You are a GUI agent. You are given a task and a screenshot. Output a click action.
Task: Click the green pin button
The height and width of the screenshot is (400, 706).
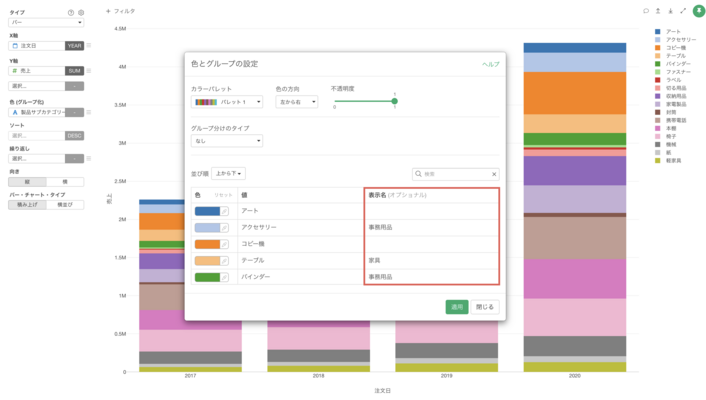[x=699, y=11]
